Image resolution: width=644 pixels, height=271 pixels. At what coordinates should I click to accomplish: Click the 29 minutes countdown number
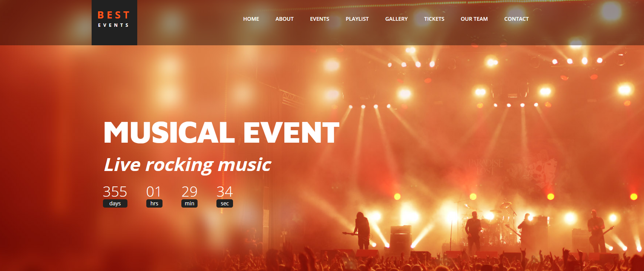[189, 192]
